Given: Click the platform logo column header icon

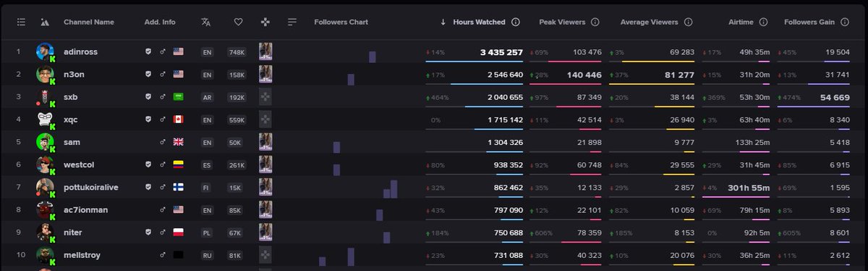Looking at the screenshot, I should 45,22.
